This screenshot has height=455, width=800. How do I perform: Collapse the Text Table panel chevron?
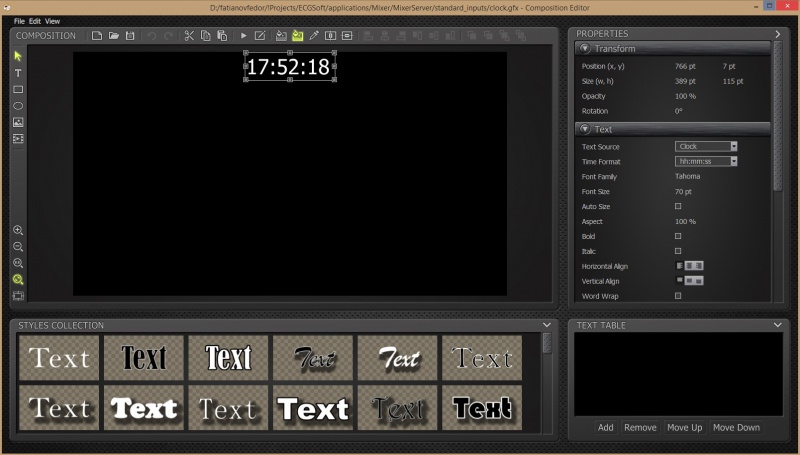tap(778, 325)
